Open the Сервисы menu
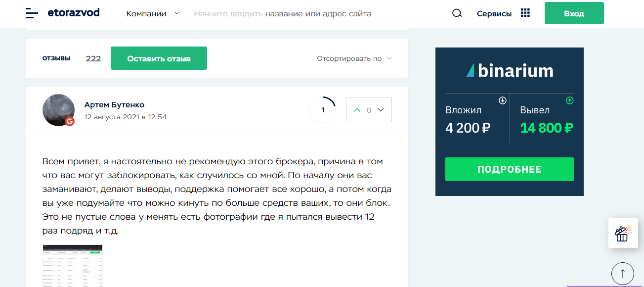 [x=494, y=14]
